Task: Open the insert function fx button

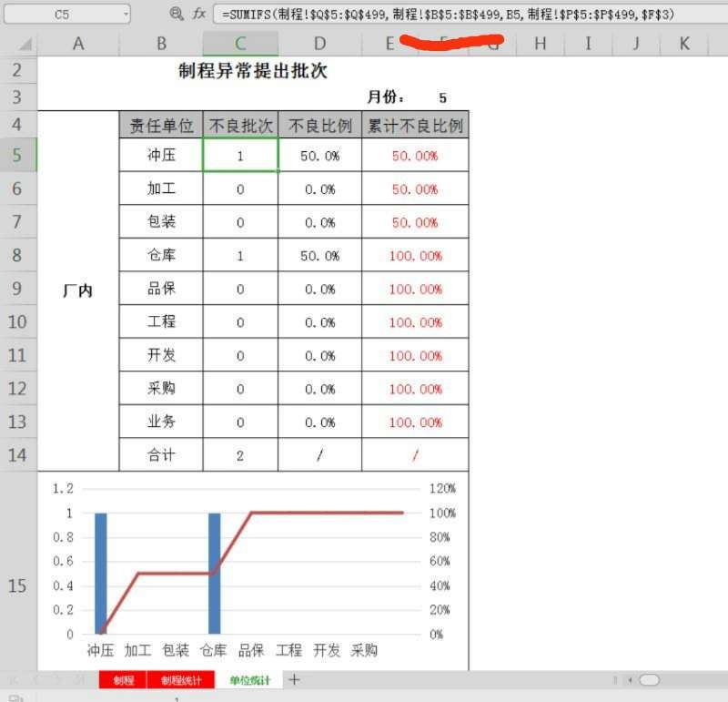Action: point(199,14)
